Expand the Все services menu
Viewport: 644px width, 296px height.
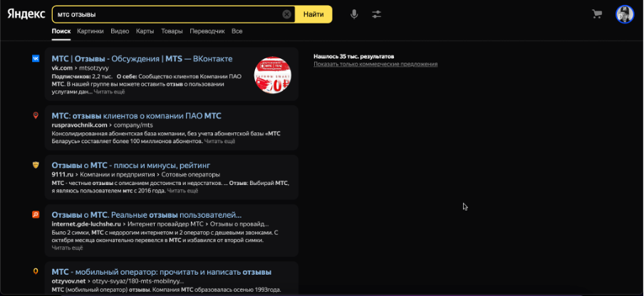[237, 31]
